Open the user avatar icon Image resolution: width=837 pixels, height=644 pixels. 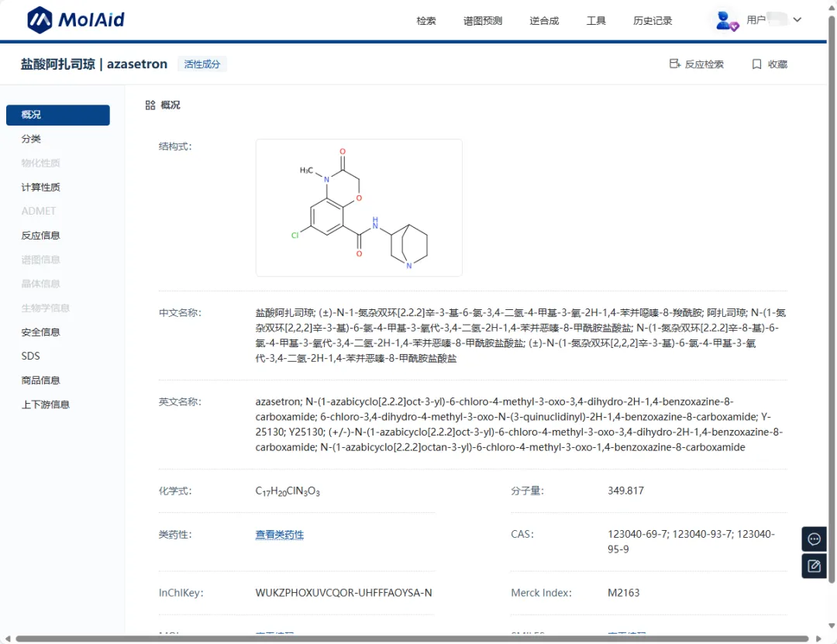pos(726,21)
